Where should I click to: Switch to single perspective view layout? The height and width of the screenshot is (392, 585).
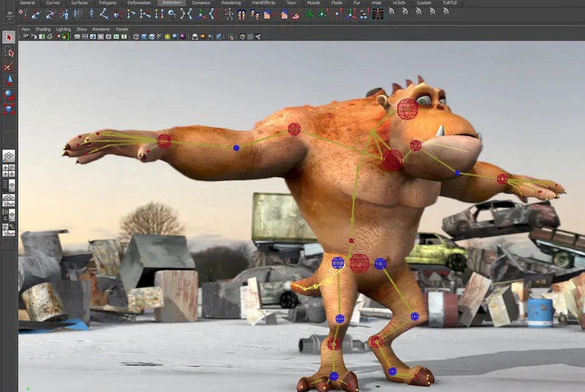(8, 156)
